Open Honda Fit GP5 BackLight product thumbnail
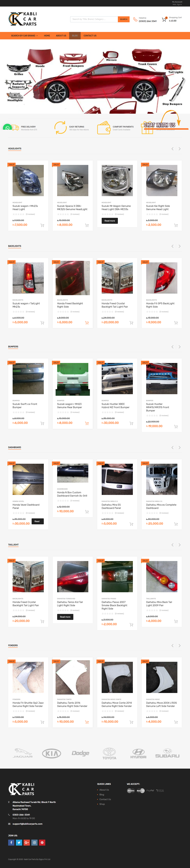 tap(162, 278)
